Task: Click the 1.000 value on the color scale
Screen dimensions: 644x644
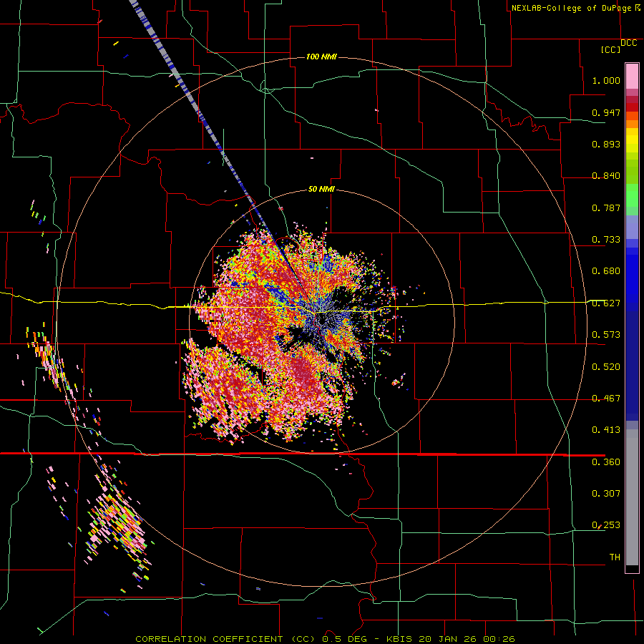Action: pyautogui.click(x=606, y=80)
